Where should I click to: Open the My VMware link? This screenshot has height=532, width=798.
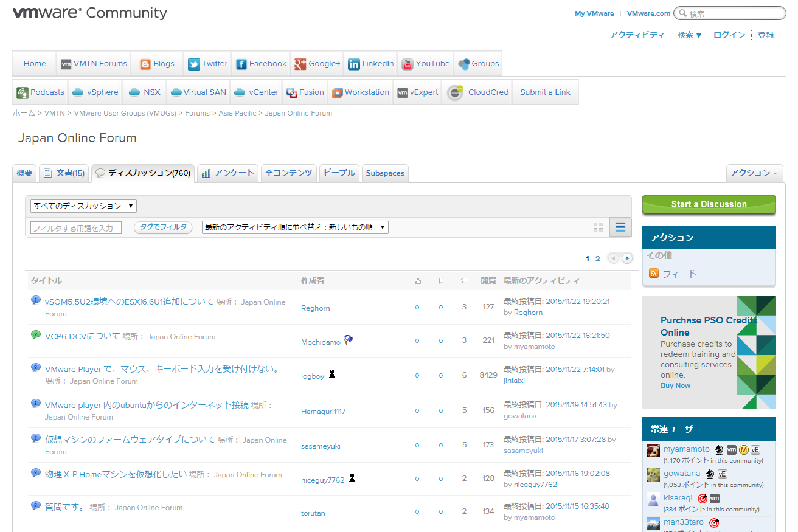[x=594, y=13]
